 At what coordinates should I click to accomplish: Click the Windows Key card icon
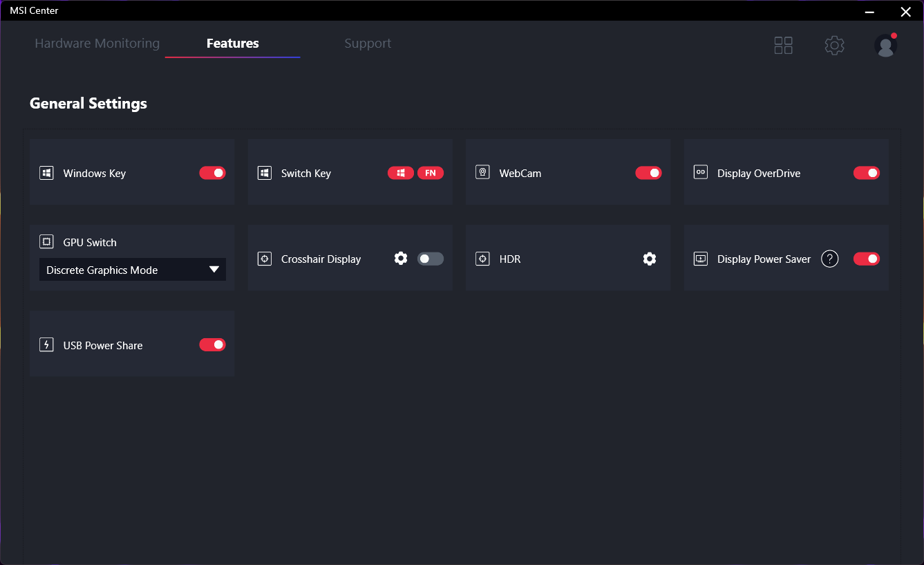coord(46,173)
